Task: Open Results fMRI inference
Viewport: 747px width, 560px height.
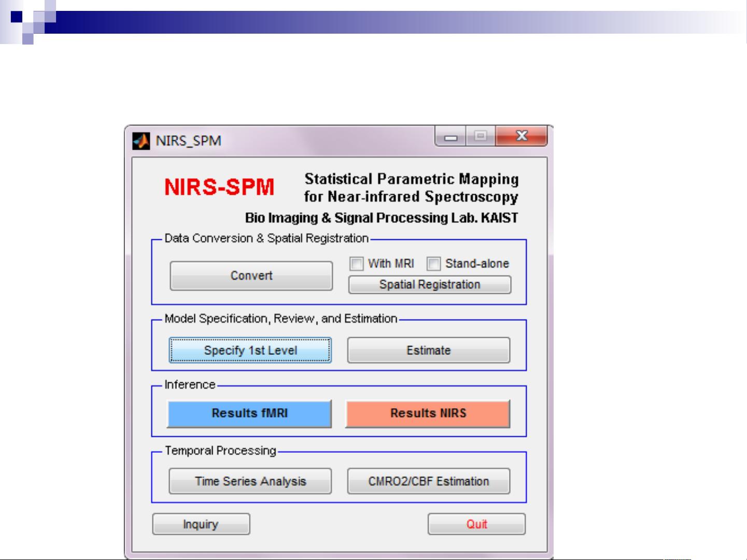Action: 248,413
